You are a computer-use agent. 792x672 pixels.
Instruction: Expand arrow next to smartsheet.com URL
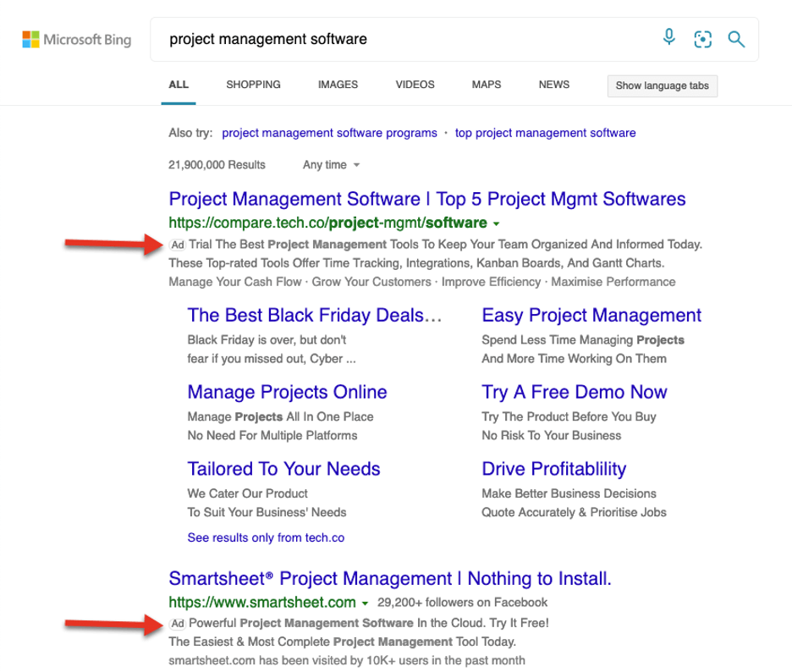pos(365,603)
